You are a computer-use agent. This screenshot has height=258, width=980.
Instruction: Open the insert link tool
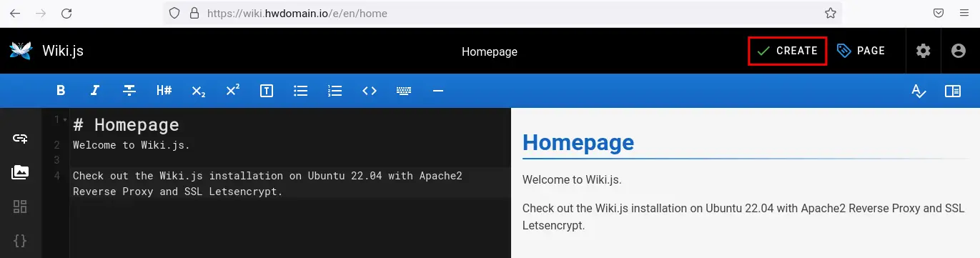click(20, 138)
